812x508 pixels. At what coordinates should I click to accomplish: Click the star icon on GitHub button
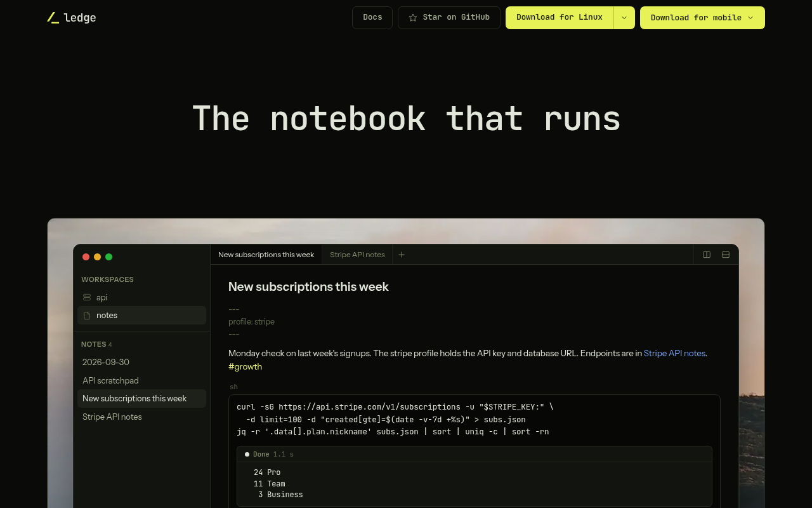click(x=413, y=18)
